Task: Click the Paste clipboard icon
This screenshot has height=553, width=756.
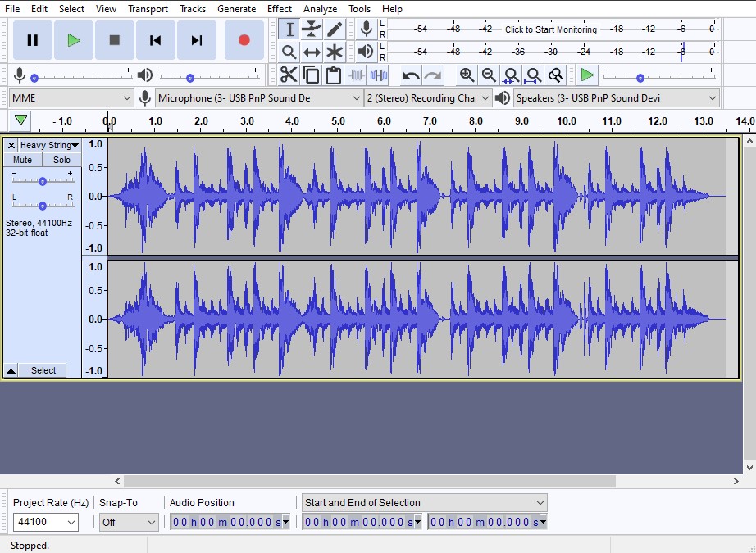Action: tap(333, 75)
